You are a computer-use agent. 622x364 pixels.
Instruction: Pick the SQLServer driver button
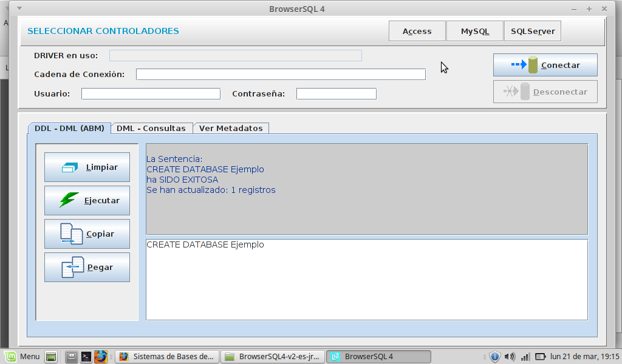tap(533, 31)
